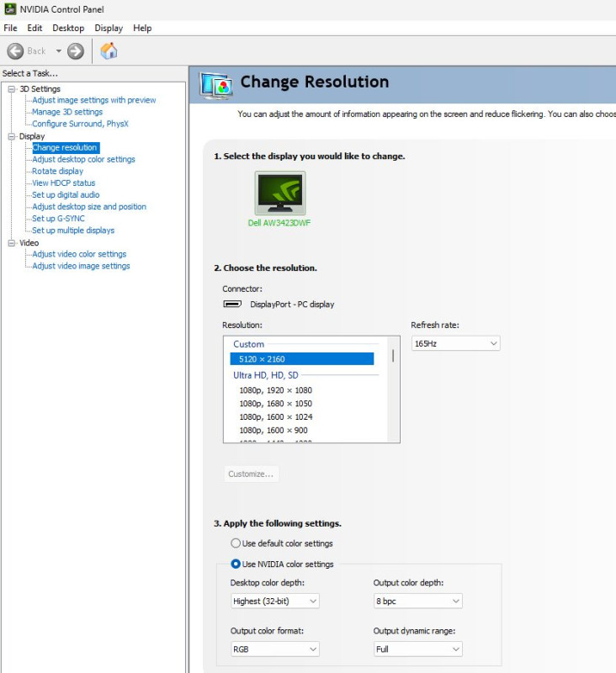Open the Output dynamic range dropdown
The height and width of the screenshot is (673, 616).
(x=418, y=649)
